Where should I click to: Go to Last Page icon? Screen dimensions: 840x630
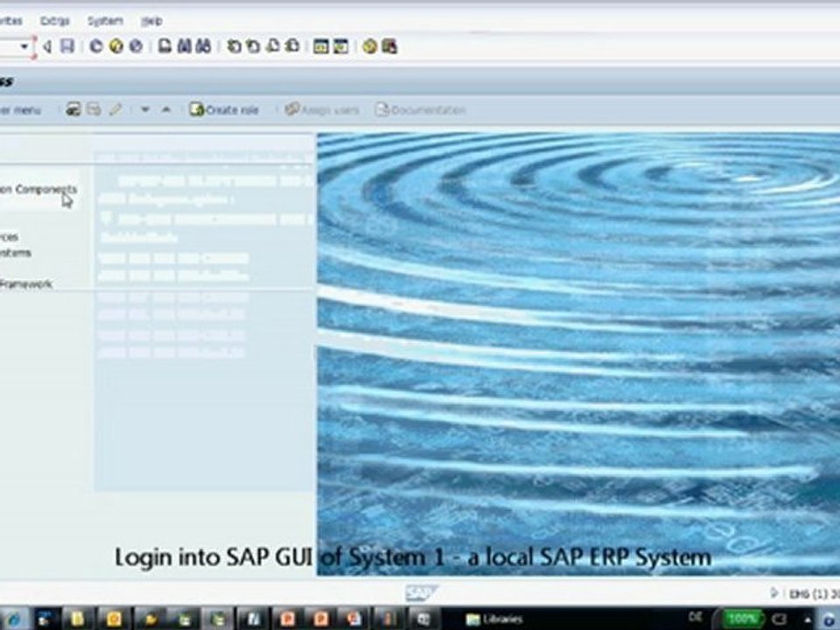pos(292,46)
